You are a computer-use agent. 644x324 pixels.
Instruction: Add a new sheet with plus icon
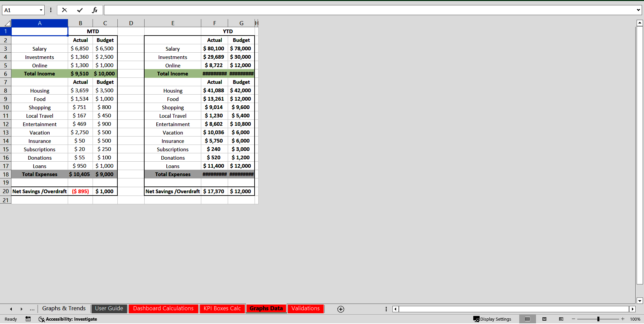[341, 309]
